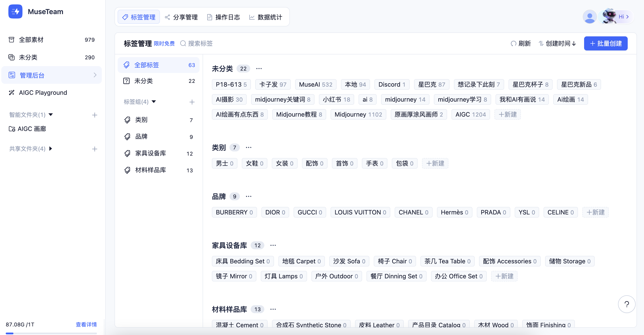Open 查看详情 storage link
Image resolution: width=644 pixels, height=335 pixels.
click(x=86, y=324)
